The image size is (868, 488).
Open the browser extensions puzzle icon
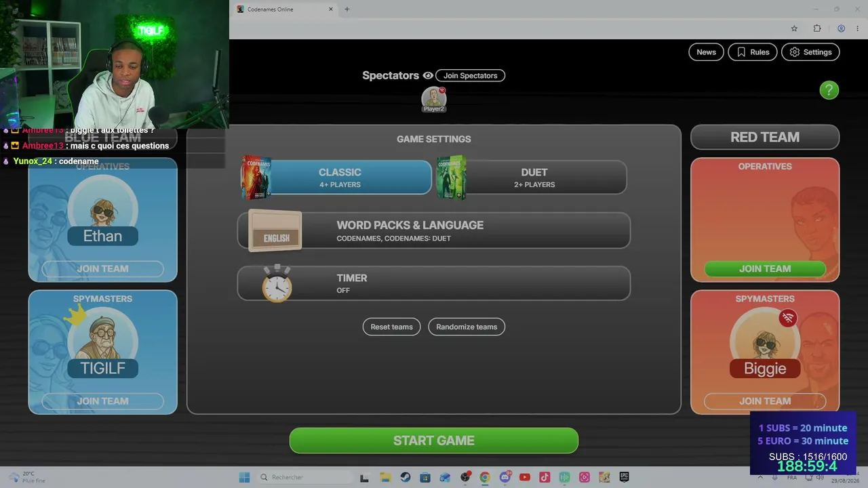[x=817, y=28]
